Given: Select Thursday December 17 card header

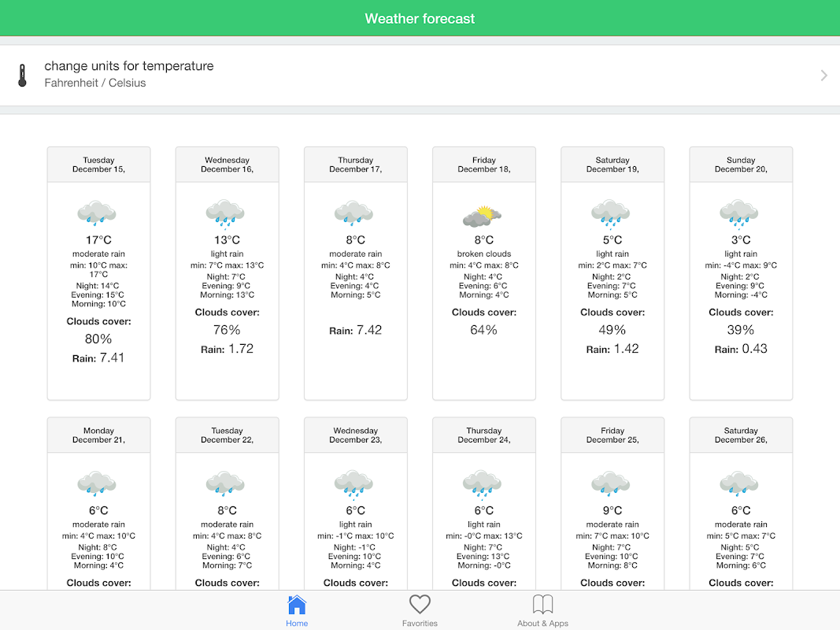Looking at the screenshot, I should pyautogui.click(x=356, y=165).
